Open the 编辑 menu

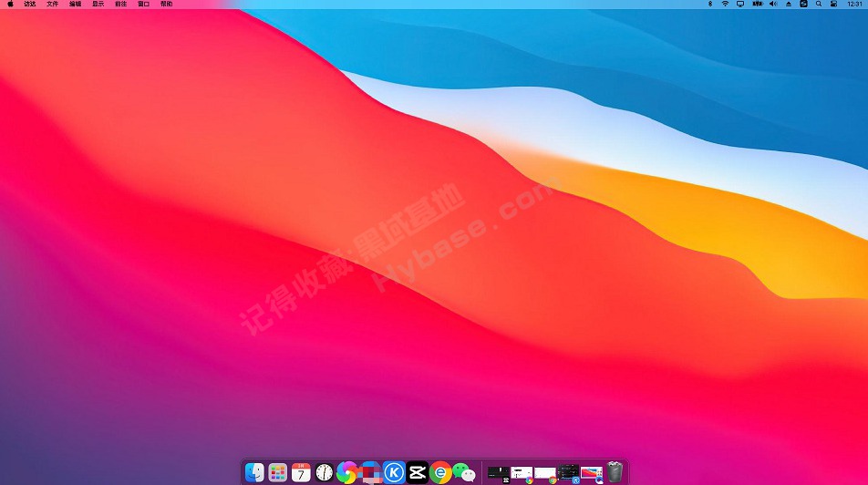coord(76,4)
